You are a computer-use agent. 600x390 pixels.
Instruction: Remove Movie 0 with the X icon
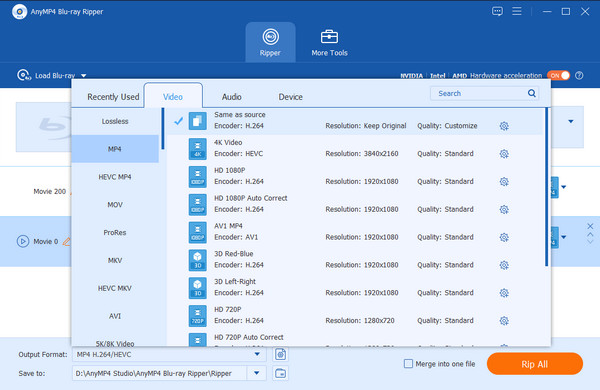click(x=590, y=226)
